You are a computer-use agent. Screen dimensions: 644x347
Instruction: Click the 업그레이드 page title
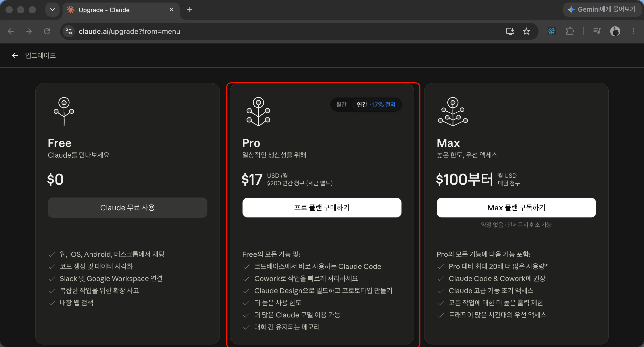[40, 56]
